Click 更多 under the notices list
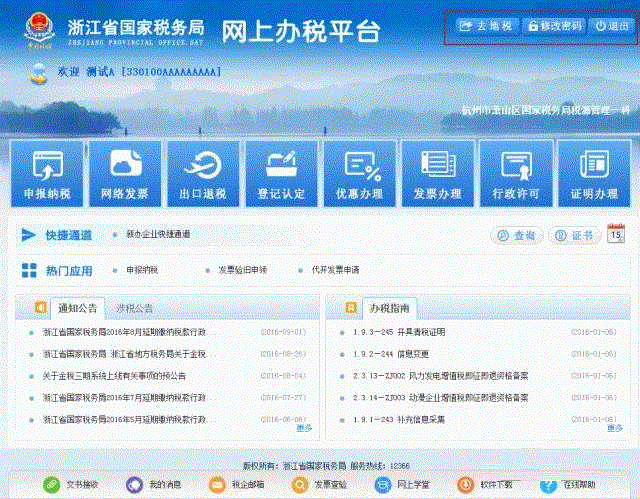The height and width of the screenshot is (499, 640). 304,428
